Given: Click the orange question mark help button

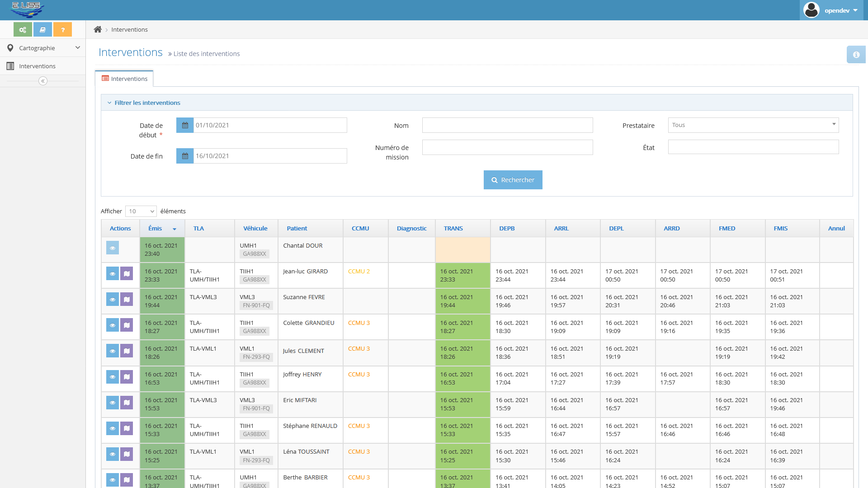Looking at the screenshot, I should coord(62,30).
